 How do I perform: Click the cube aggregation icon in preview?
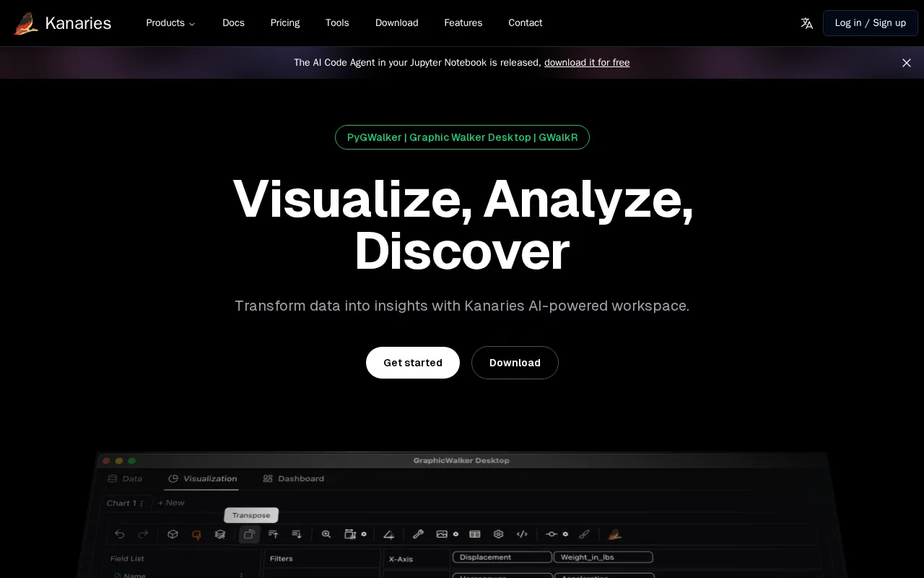click(173, 535)
